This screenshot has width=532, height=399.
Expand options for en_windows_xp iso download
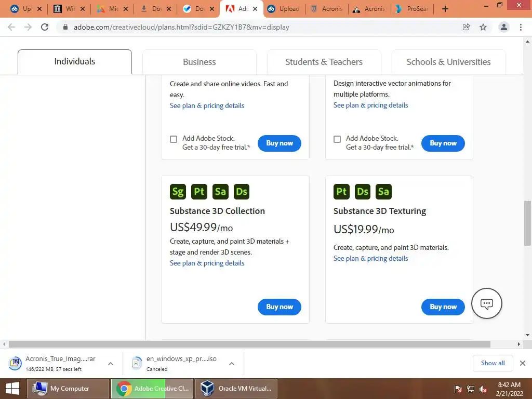pos(232,363)
